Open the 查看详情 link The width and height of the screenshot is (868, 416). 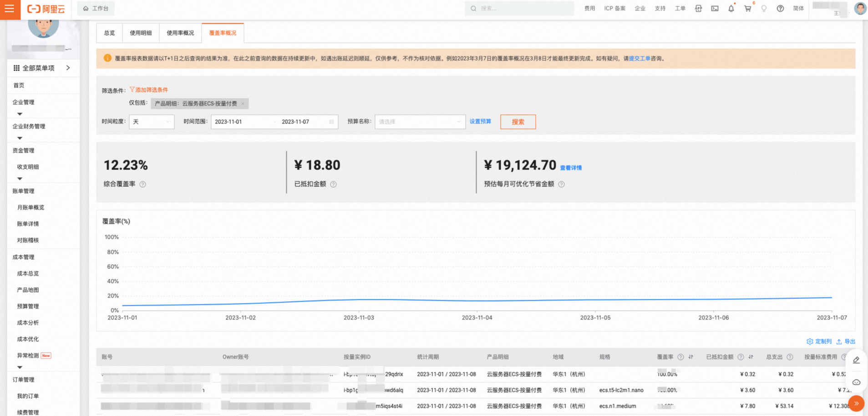coord(571,168)
